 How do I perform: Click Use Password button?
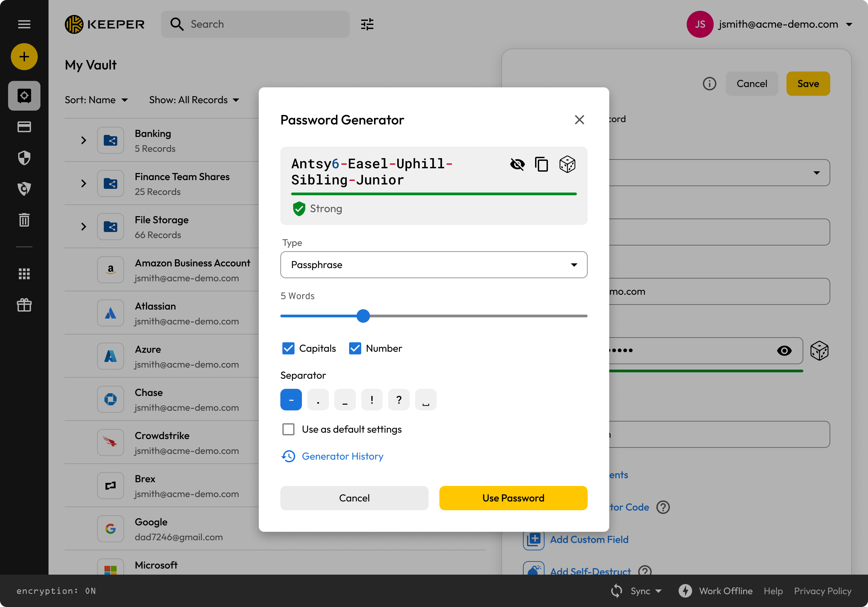[513, 498]
